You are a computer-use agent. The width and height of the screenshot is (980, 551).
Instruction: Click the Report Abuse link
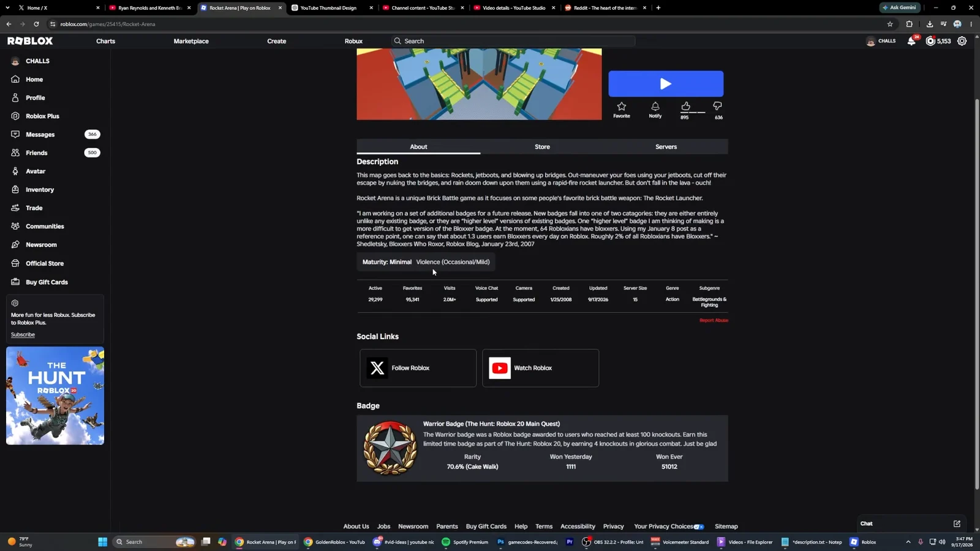[714, 320]
